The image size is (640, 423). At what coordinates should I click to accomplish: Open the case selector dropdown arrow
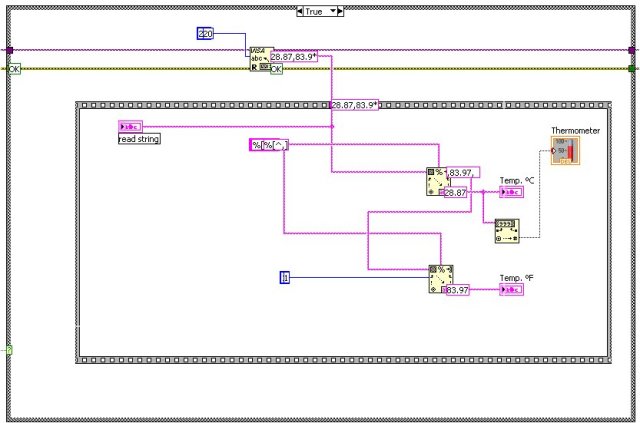click(x=337, y=11)
